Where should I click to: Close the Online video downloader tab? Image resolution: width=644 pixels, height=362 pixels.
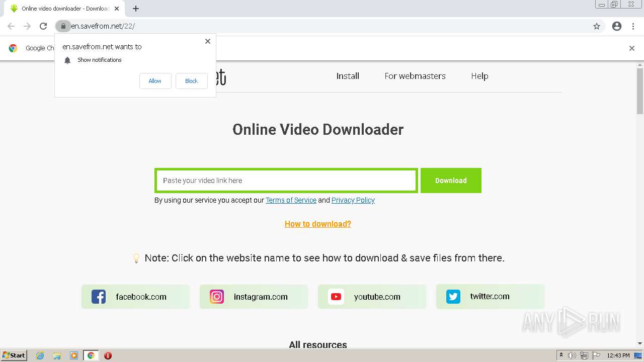click(x=117, y=9)
